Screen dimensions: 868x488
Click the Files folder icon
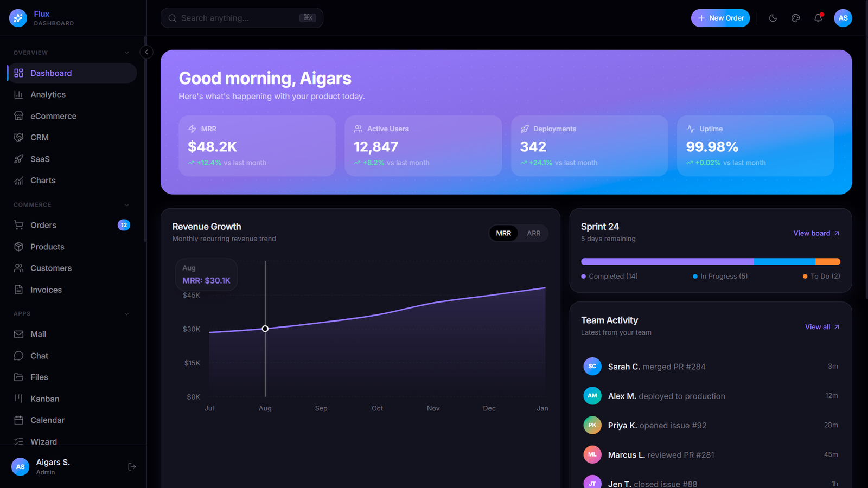click(18, 377)
